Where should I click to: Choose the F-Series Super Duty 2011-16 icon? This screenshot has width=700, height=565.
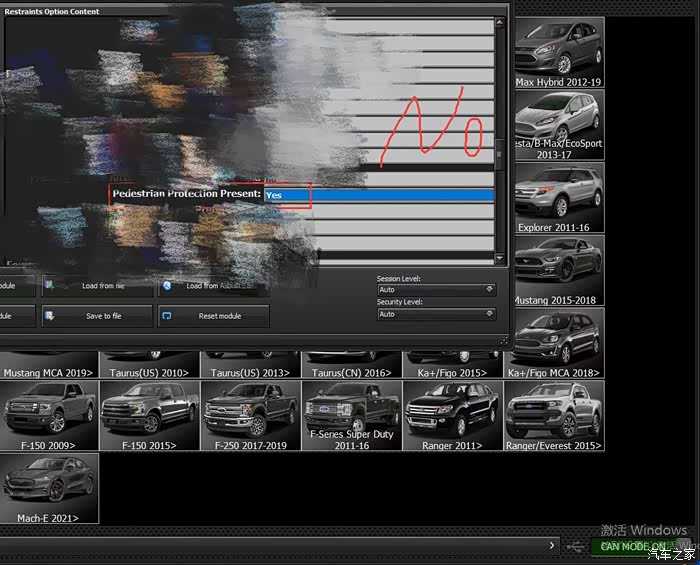tap(352, 415)
